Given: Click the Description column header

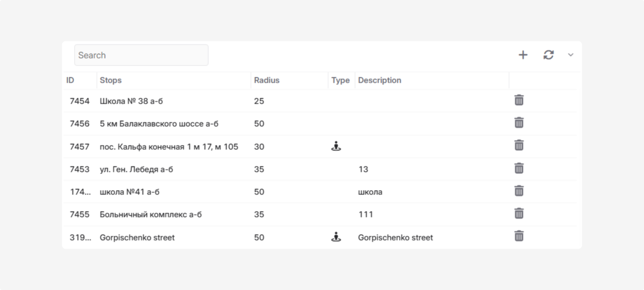Looking at the screenshot, I should 379,81.
